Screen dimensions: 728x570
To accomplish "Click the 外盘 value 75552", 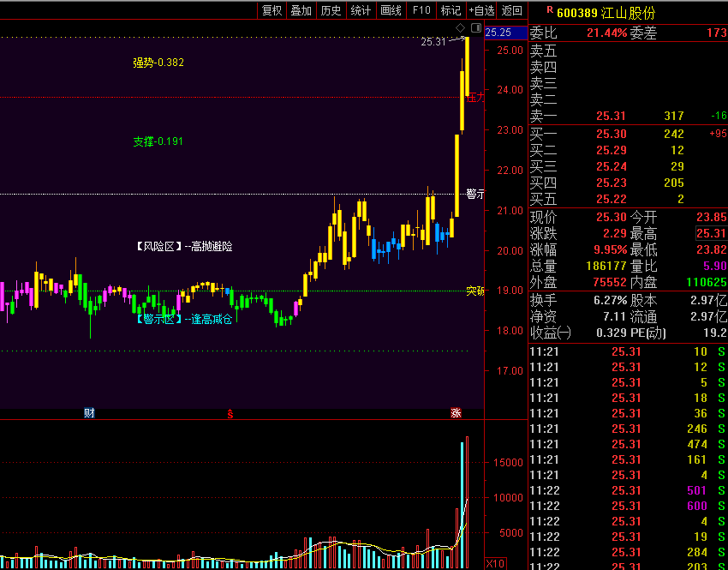I will click(610, 282).
